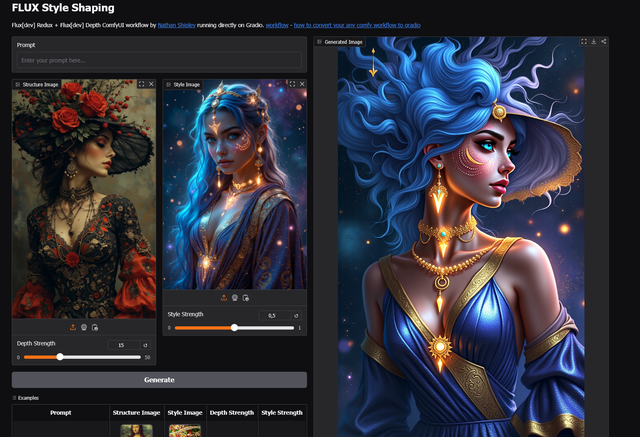Screen dimensions: 640x437
Task: Share the Generated Image
Action: click(x=603, y=42)
